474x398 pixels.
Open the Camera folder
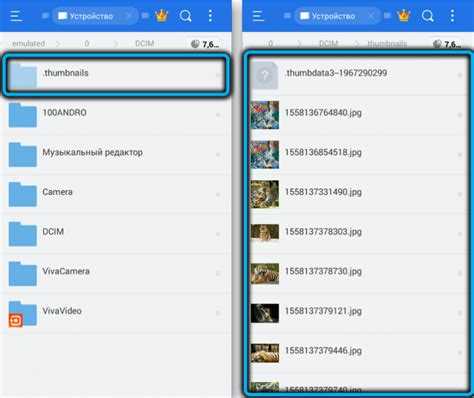(116, 194)
